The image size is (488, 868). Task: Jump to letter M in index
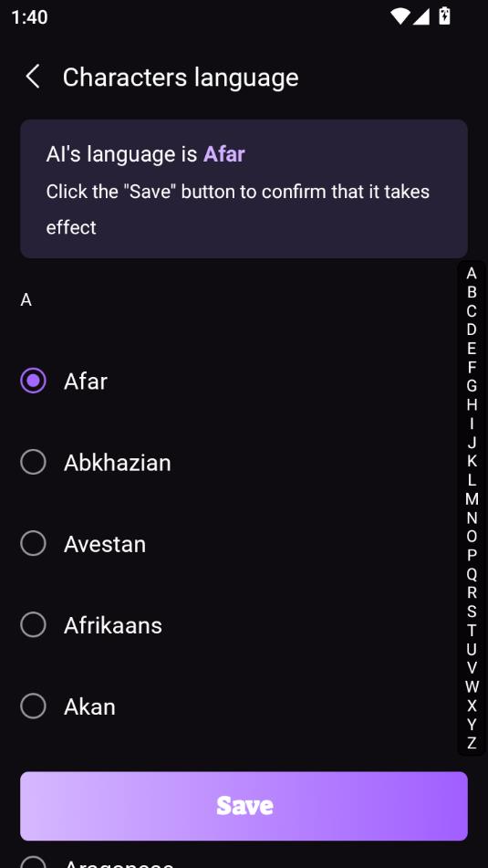472,499
